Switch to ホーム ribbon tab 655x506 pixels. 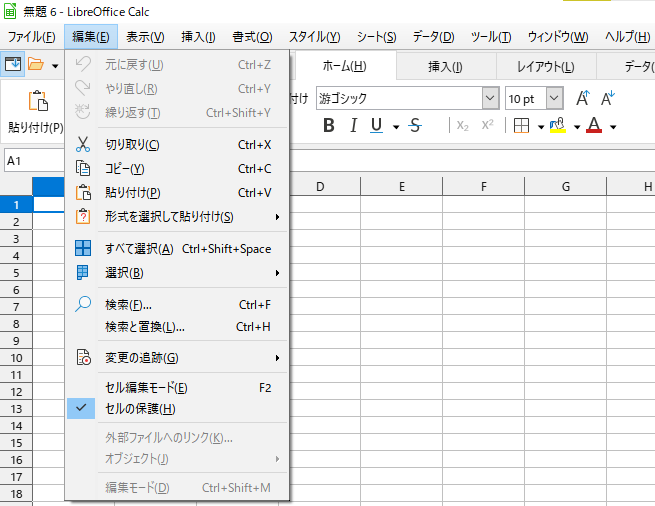pyautogui.click(x=344, y=66)
